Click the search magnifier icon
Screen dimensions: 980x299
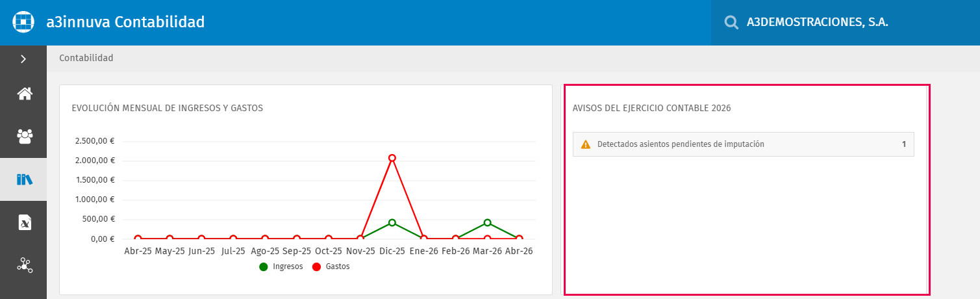tap(731, 23)
